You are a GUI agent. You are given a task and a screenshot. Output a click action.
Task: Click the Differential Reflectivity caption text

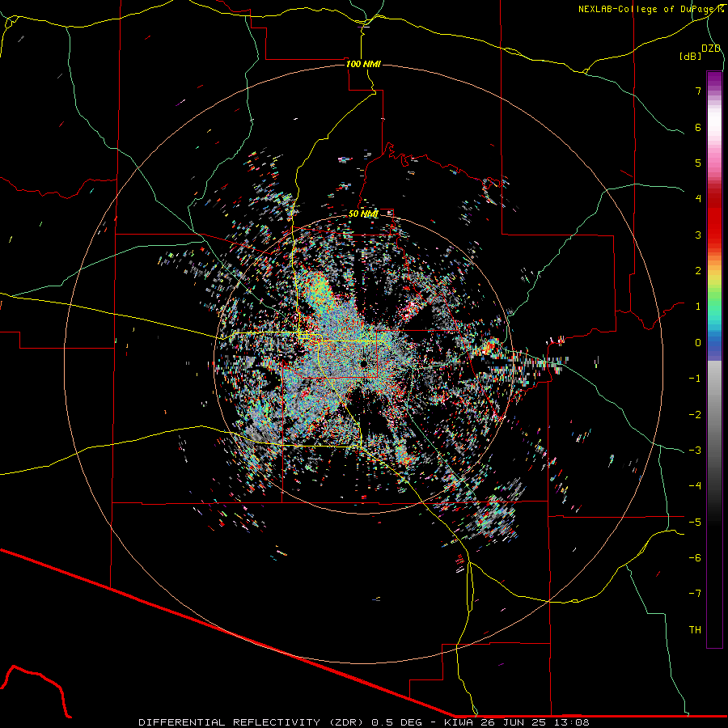364,722
